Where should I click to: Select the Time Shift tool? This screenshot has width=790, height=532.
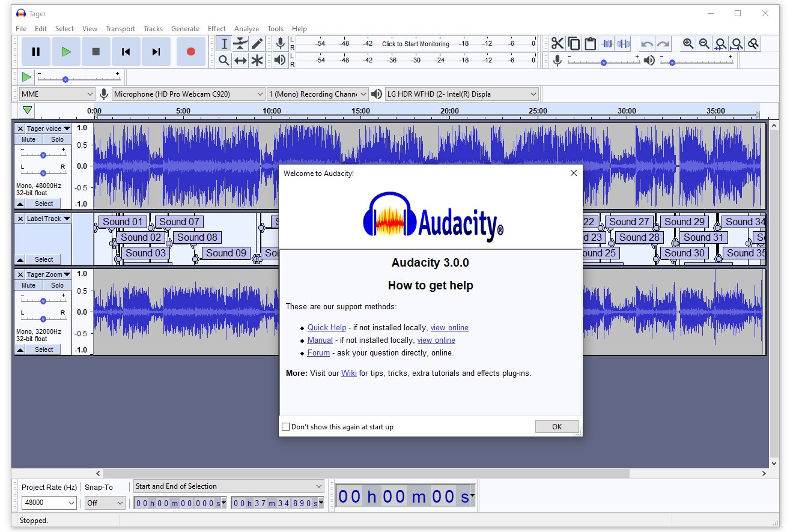(x=240, y=60)
